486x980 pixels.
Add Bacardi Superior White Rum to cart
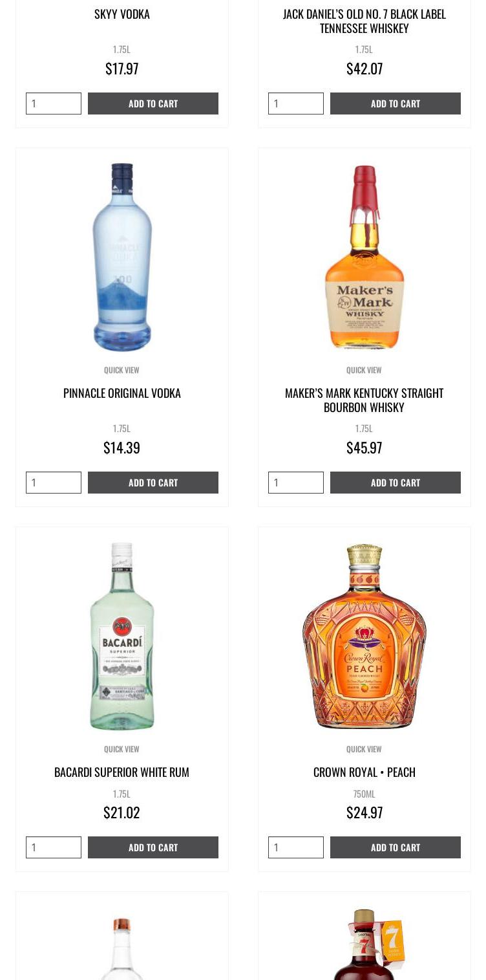point(153,847)
